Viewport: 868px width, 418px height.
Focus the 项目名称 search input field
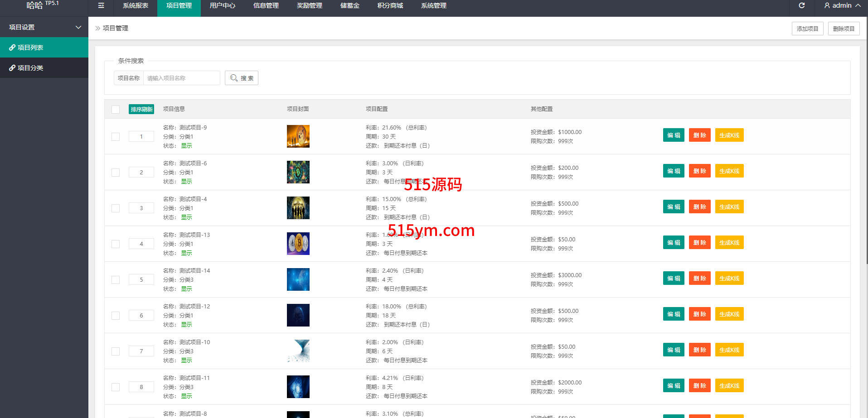point(181,78)
